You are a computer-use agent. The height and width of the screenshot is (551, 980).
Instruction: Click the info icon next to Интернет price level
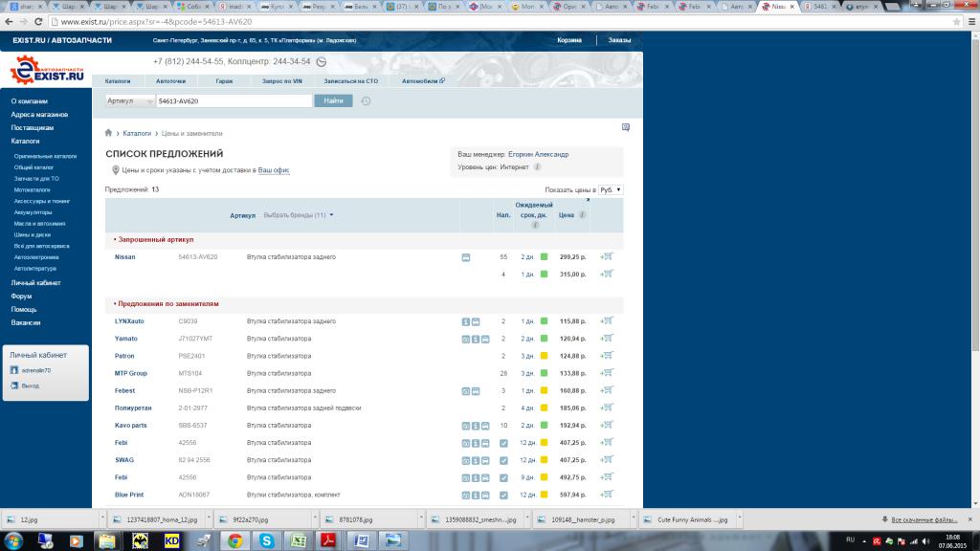(537, 167)
